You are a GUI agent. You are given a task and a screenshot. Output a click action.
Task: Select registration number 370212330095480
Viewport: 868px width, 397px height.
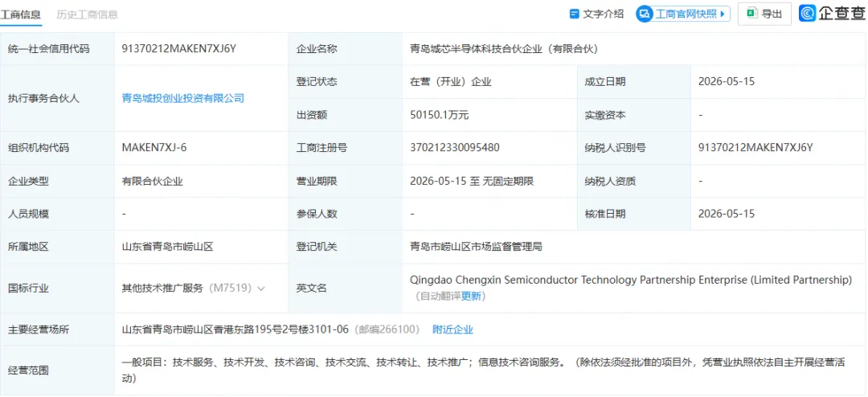click(x=454, y=148)
